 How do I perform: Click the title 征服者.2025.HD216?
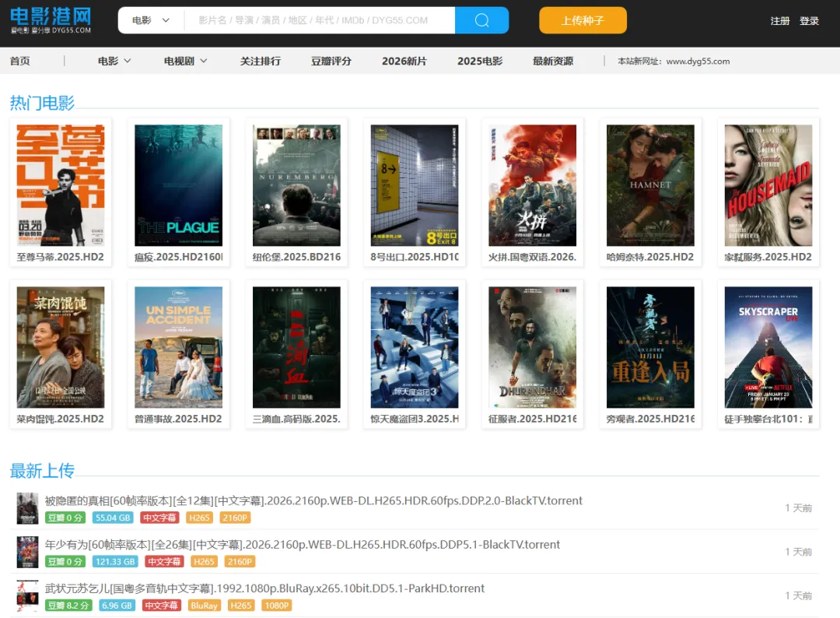tap(533, 419)
